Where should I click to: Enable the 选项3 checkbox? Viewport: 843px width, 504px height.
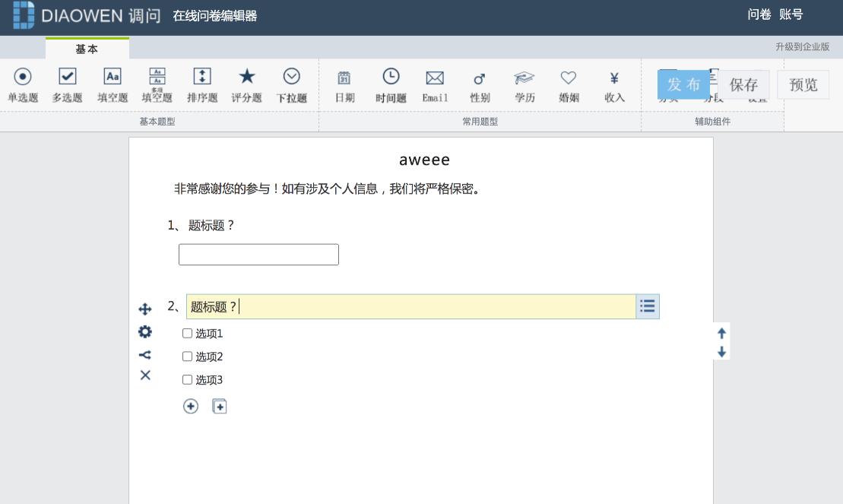pos(187,379)
